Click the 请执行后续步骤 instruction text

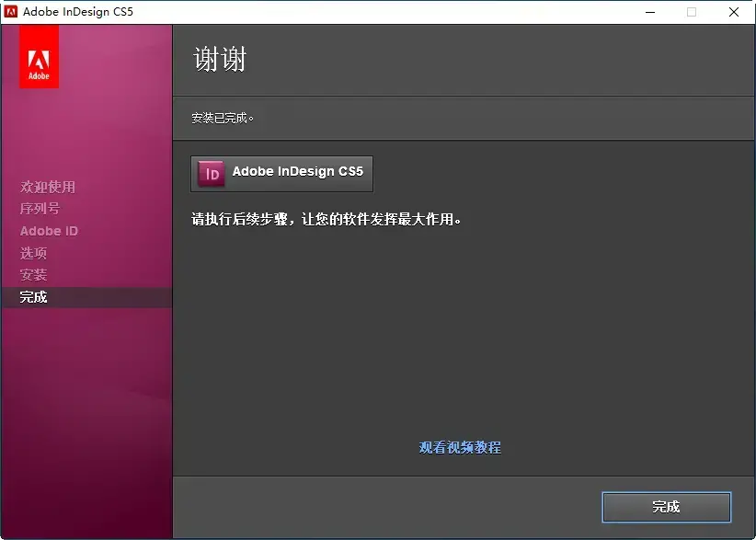(326, 219)
